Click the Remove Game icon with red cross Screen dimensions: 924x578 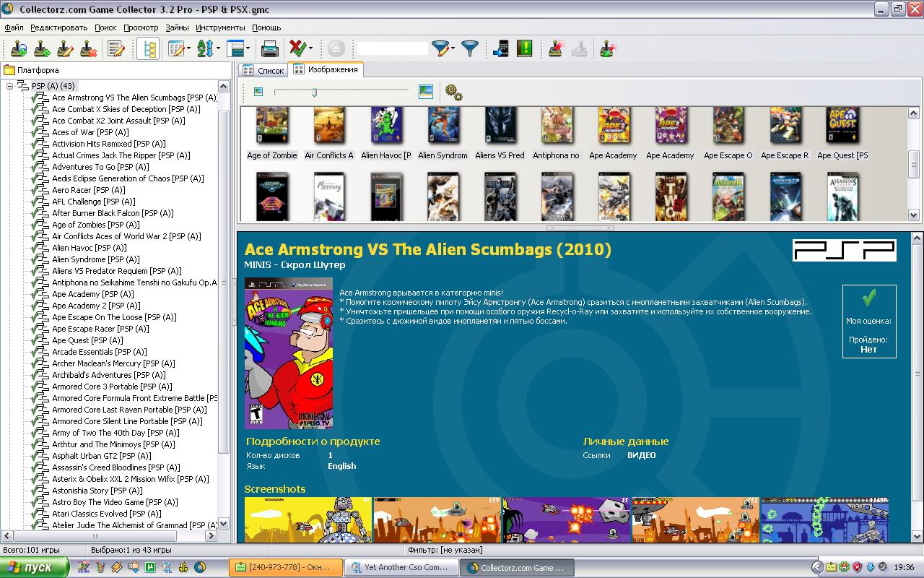(88, 49)
